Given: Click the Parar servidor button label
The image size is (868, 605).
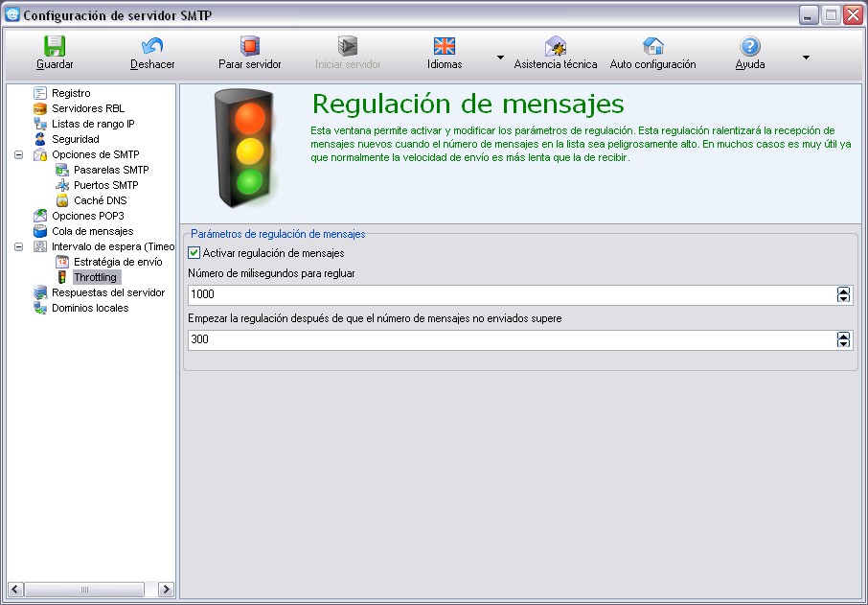Looking at the screenshot, I should (x=250, y=64).
